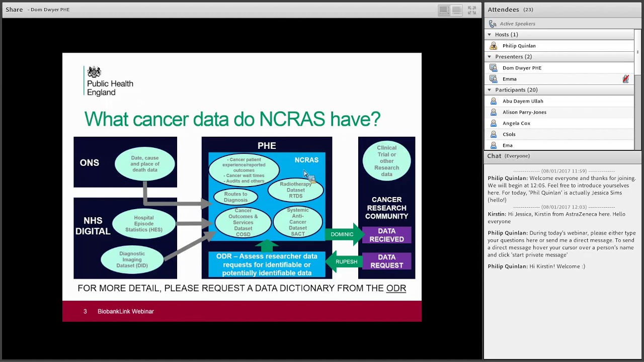644x362 pixels.
Task: Click the presenter icon beside Dom Dwyer PHE
Action: tap(493, 68)
